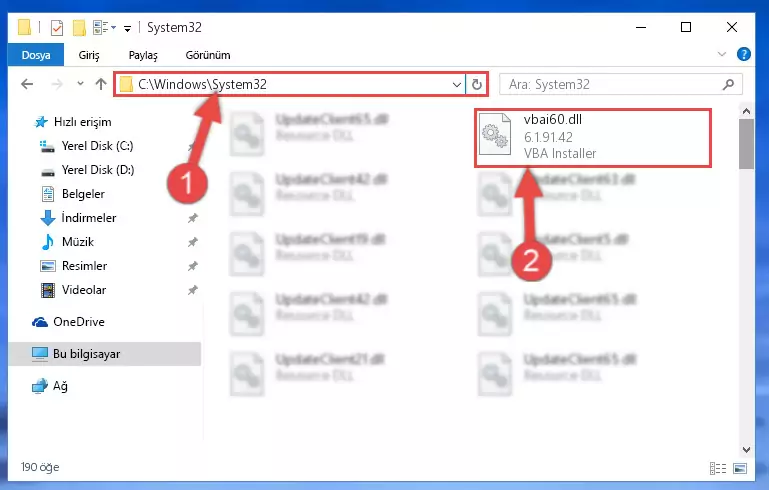
Task: Click the file list scrollbar down arrow
Action: point(746,449)
